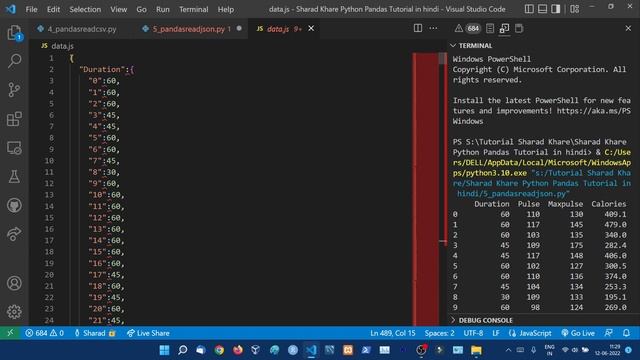Click the Visual Studio Code taskbar icon
Image resolution: width=640 pixels, height=360 pixels.
click(311, 350)
